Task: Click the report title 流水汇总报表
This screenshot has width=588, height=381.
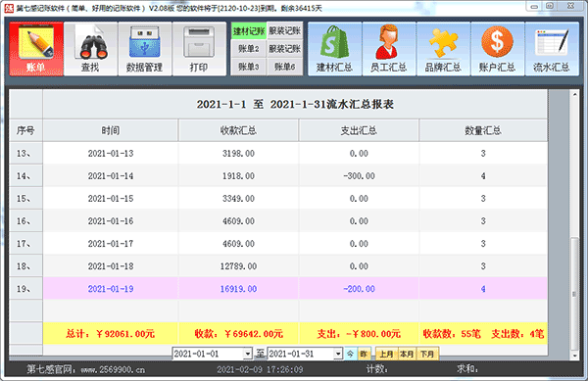Action: point(295,104)
